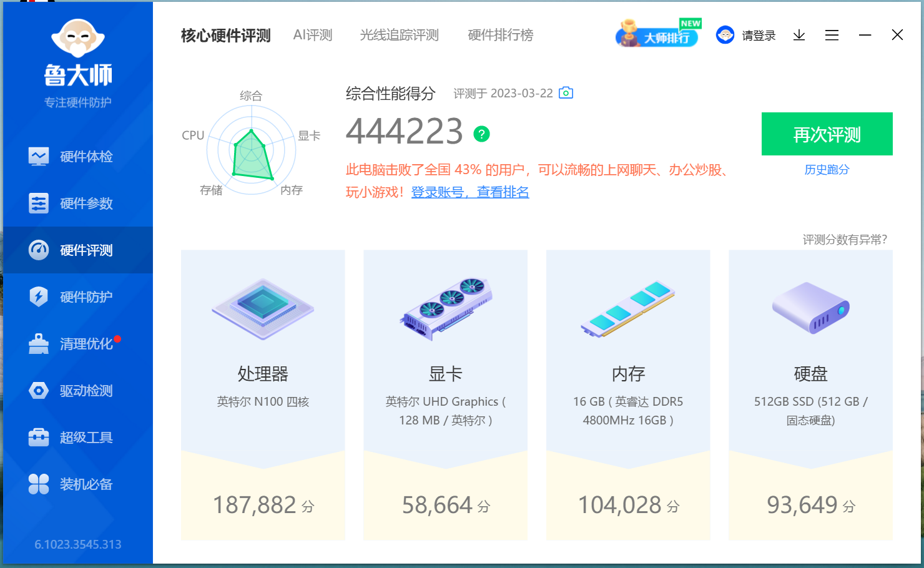This screenshot has width=924, height=568.
Task: Click the radar chart performance diagram
Action: click(252, 150)
